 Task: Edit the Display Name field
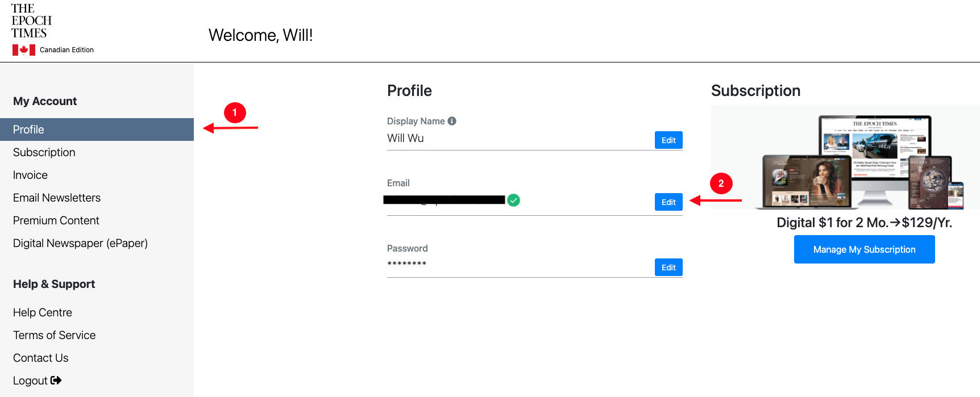coord(668,140)
